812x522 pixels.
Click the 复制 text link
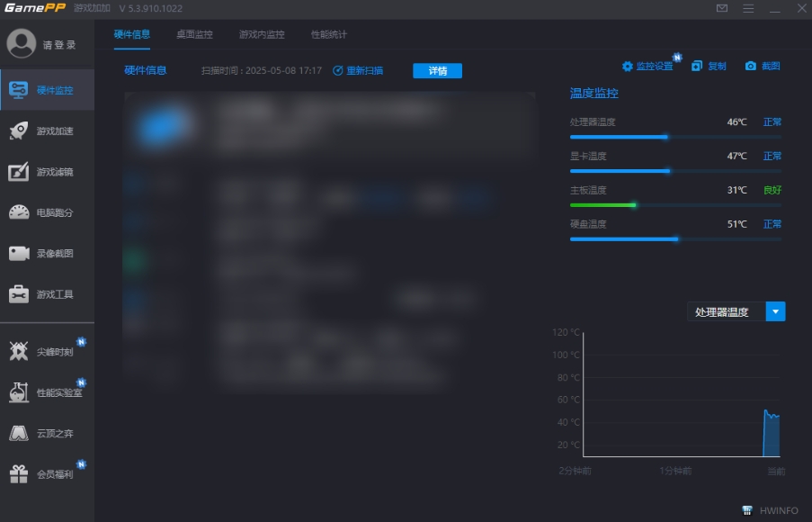coord(718,66)
